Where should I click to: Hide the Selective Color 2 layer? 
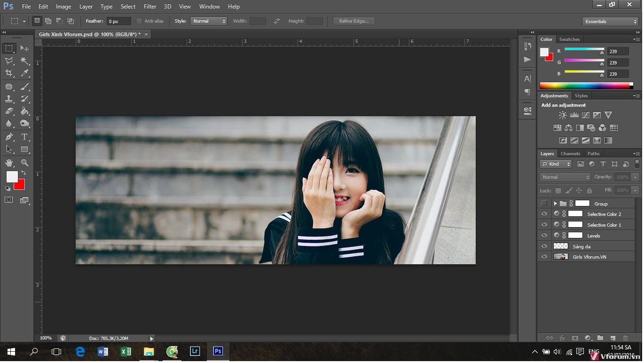[x=544, y=213]
